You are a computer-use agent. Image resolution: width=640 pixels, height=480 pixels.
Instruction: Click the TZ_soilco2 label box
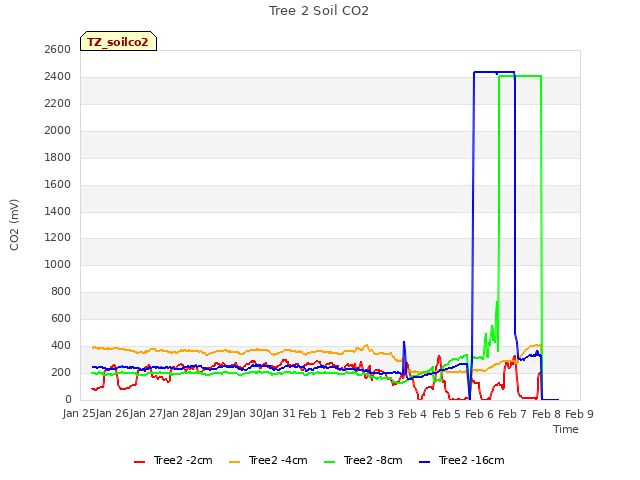point(118,41)
